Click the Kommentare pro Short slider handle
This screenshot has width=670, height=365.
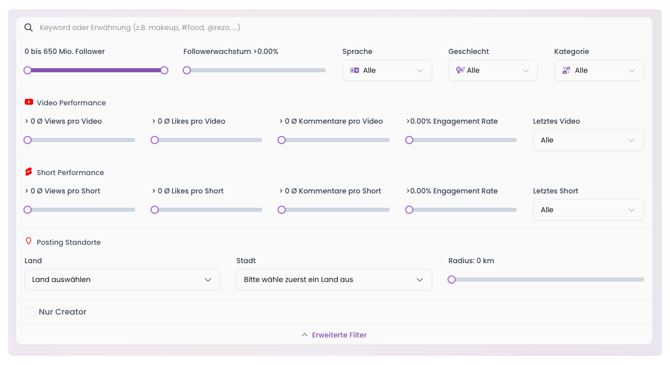[282, 210]
